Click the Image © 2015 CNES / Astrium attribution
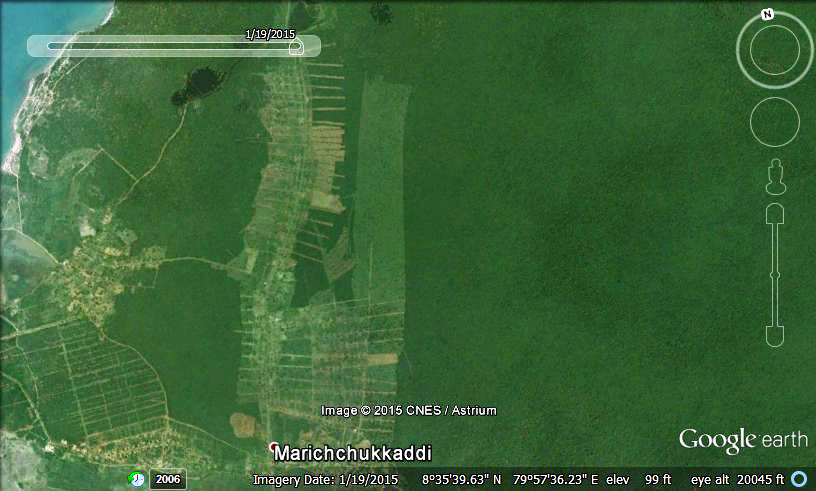The width and height of the screenshot is (816, 491). pos(409,411)
